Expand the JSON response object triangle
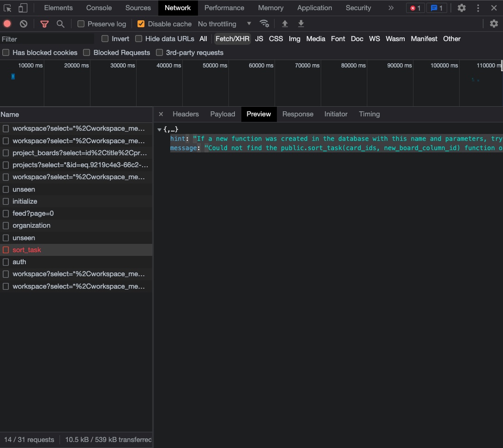Viewport: 503px width, 448px height. pyautogui.click(x=159, y=130)
